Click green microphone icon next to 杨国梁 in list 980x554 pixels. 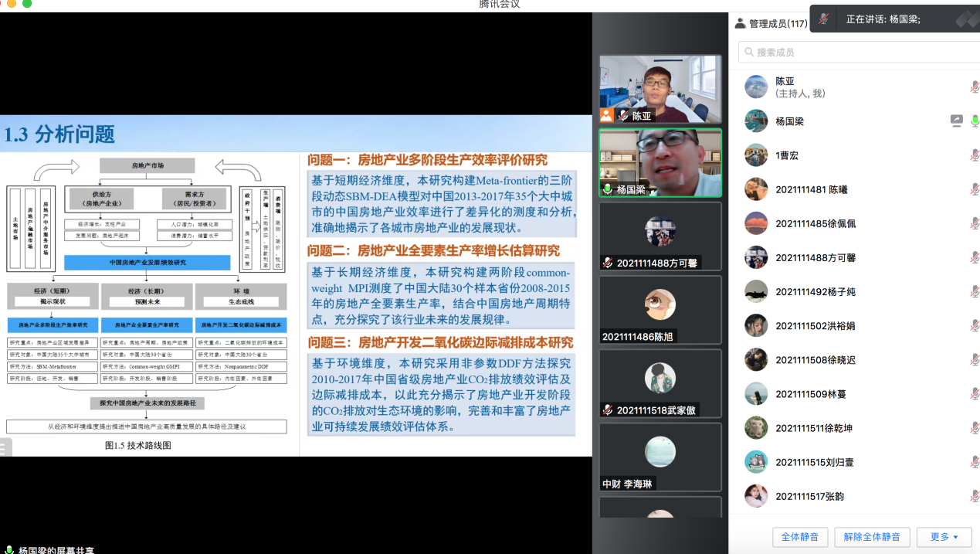(x=975, y=121)
